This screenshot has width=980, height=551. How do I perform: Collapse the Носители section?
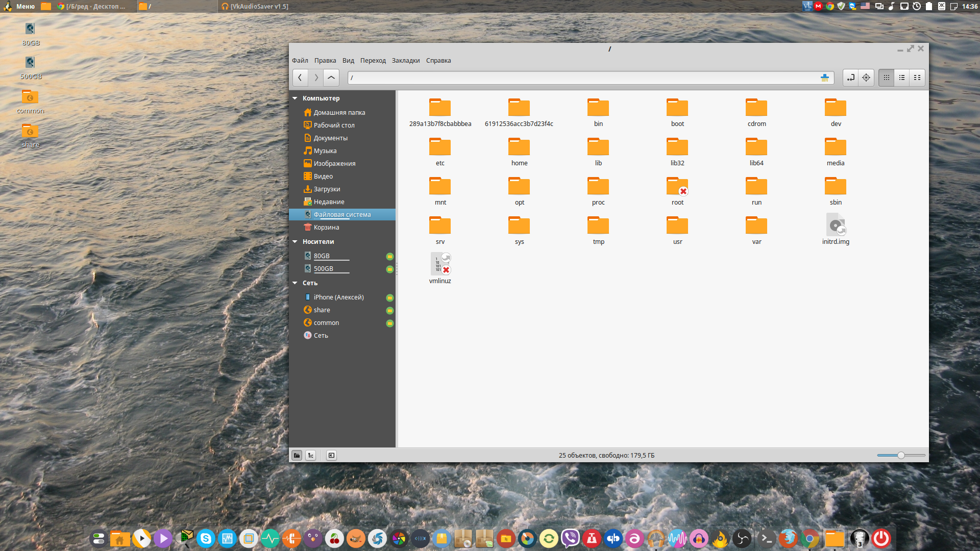coord(295,241)
